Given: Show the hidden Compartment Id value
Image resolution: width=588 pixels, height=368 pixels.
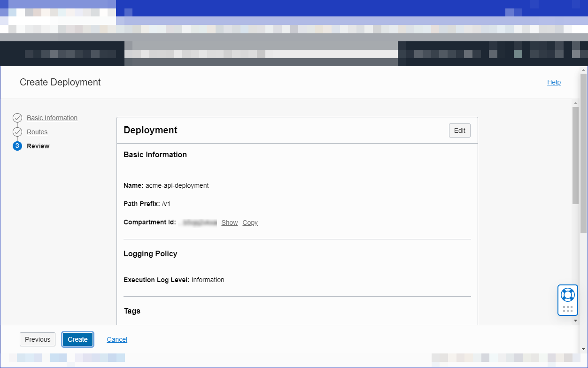Looking at the screenshot, I should pos(229,222).
